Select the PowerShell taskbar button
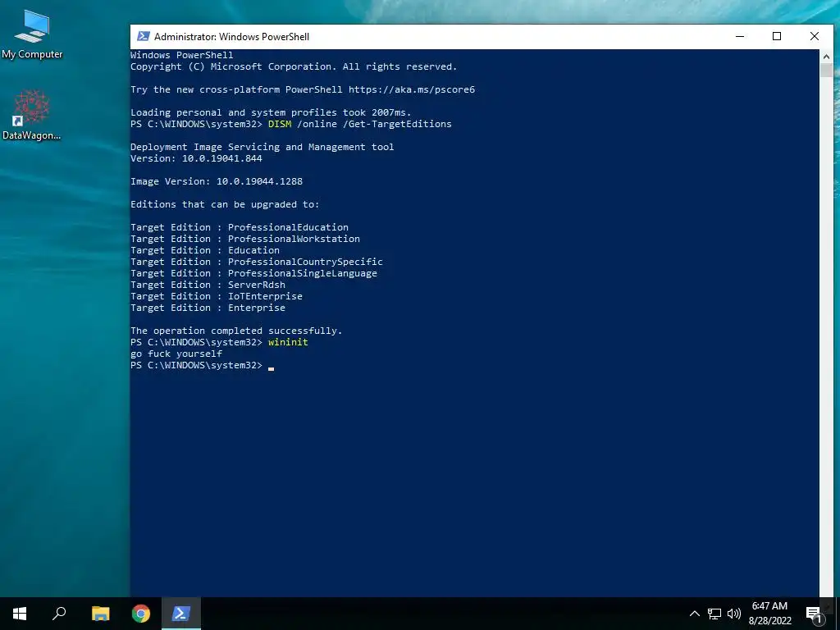 click(x=181, y=614)
